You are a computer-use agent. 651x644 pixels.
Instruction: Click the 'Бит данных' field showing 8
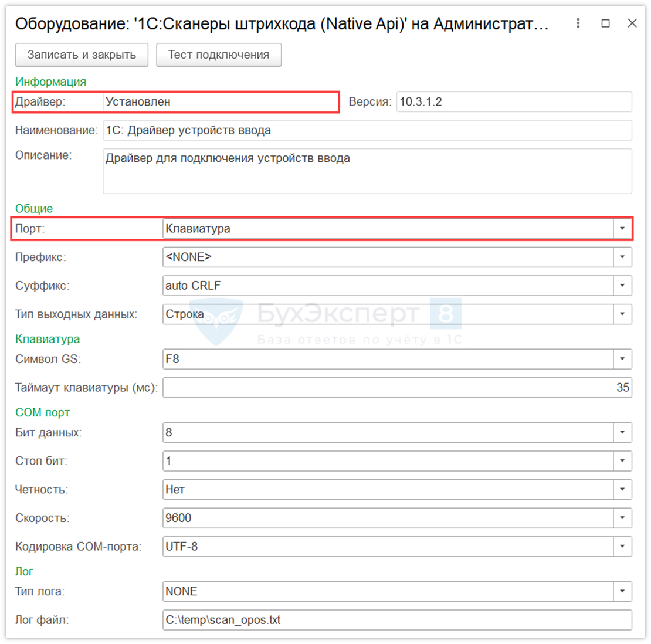coord(388,432)
